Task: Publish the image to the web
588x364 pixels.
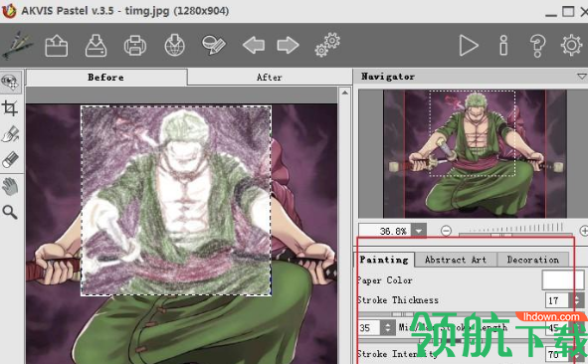Action: [175, 46]
